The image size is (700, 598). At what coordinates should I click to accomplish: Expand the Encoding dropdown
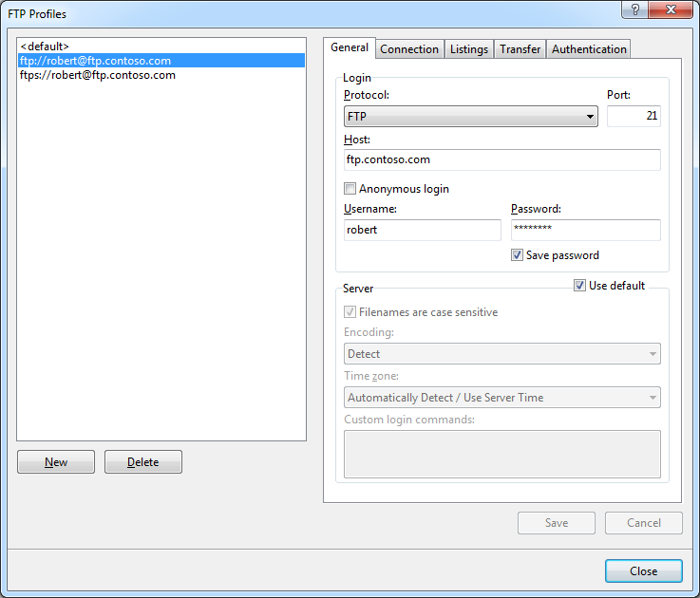[501, 354]
